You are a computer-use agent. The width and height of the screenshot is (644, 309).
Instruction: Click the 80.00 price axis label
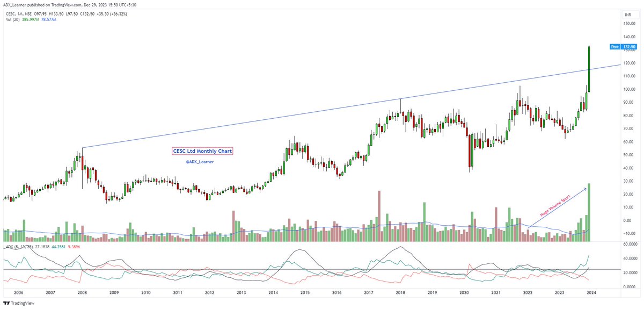coord(630,116)
